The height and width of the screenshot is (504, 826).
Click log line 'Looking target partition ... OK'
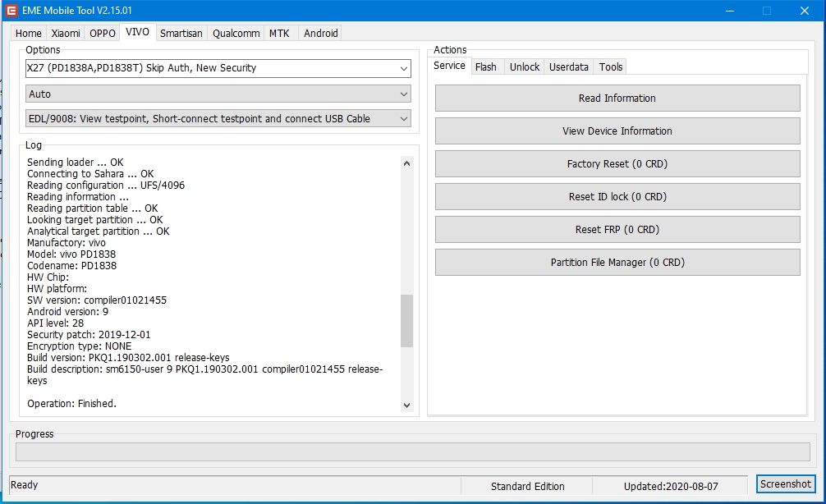94,220
